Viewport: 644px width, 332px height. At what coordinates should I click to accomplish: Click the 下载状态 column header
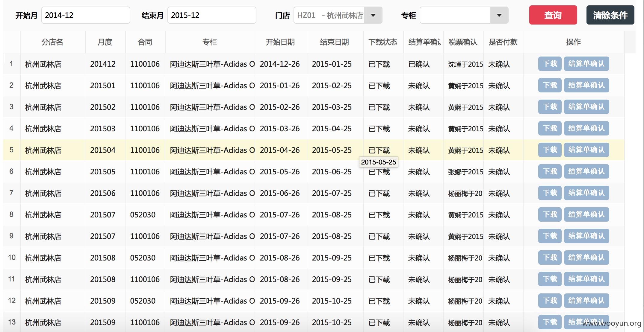383,42
